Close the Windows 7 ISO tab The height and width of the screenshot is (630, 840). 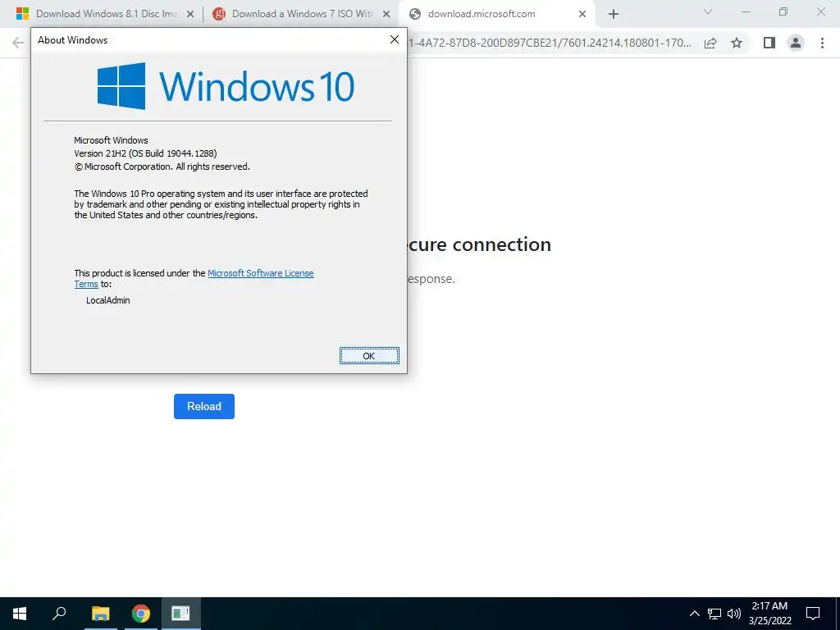[x=386, y=15]
